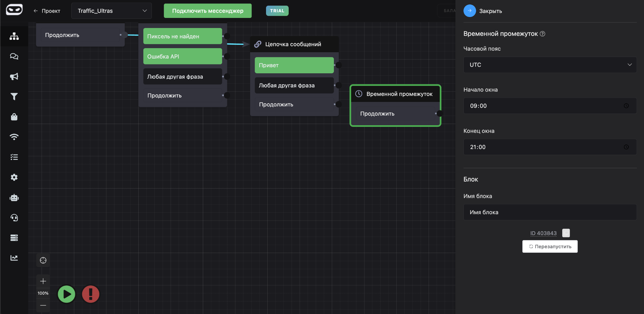This screenshot has height=314, width=644.
Task: Click the connector of Продолжить in Цепочка сообщений block
Action: click(339, 104)
